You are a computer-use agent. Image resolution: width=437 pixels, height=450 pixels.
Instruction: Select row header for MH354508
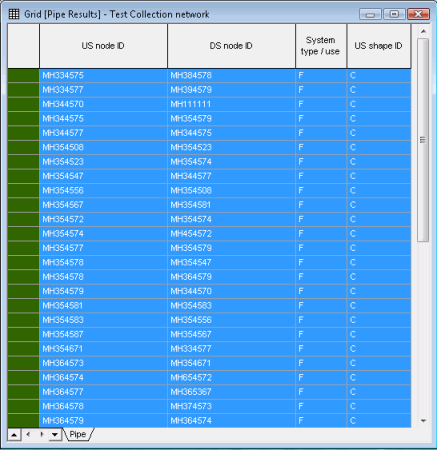coord(23,147)
